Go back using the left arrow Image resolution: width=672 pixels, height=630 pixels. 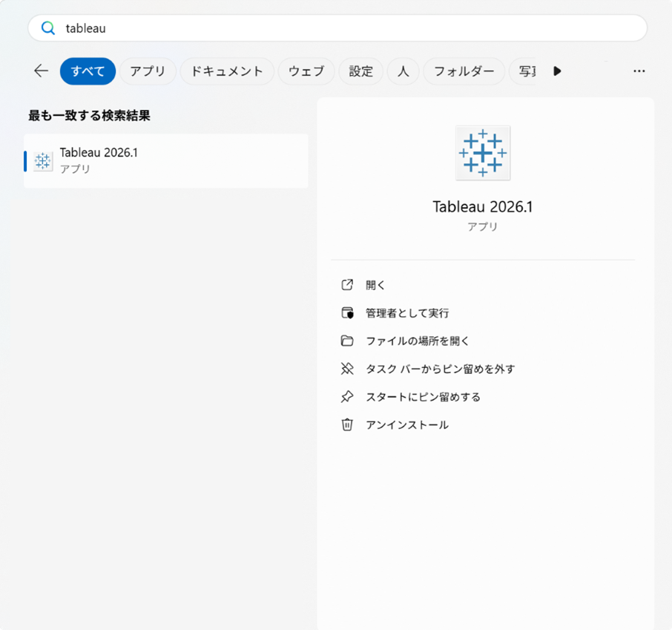[x=41, y=71]
